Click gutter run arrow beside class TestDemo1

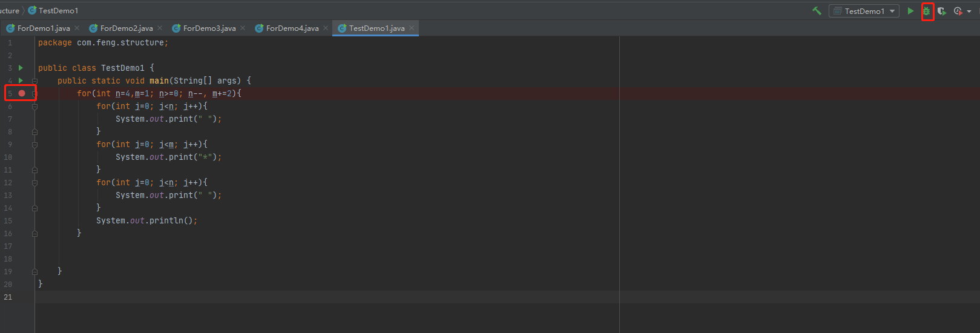(x=21, y=68)
